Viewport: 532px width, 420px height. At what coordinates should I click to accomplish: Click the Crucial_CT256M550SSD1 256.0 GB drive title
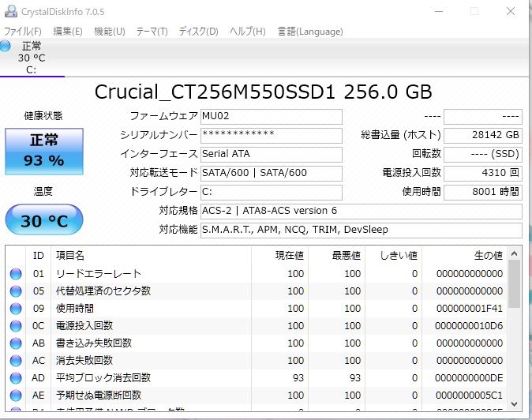[264, 92]
